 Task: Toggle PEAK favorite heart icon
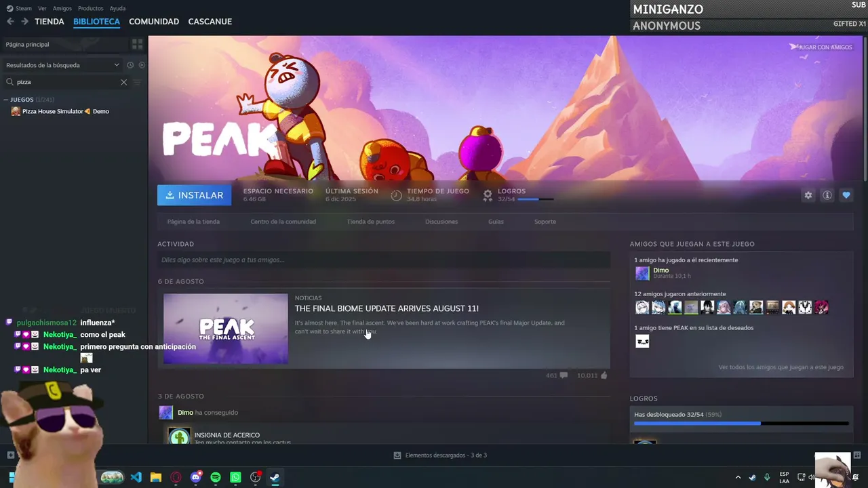[x=846, y=195]
